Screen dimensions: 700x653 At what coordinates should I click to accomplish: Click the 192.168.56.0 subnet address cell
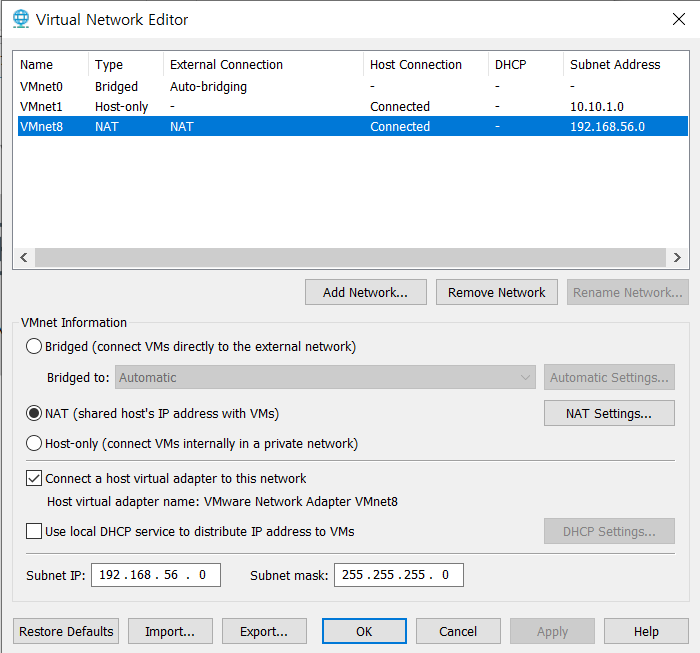[x=608, y=127]
